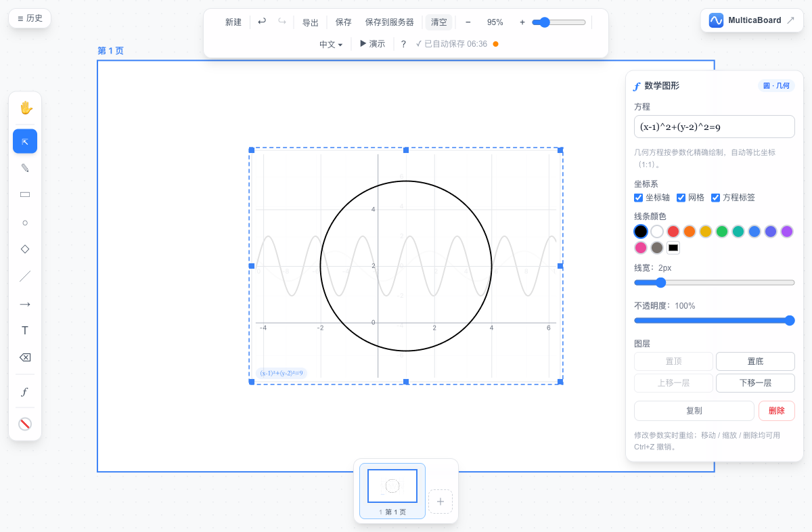The image size is (812, 532).
Task: Pick the circle shape tool
Action: click(25, 222)
